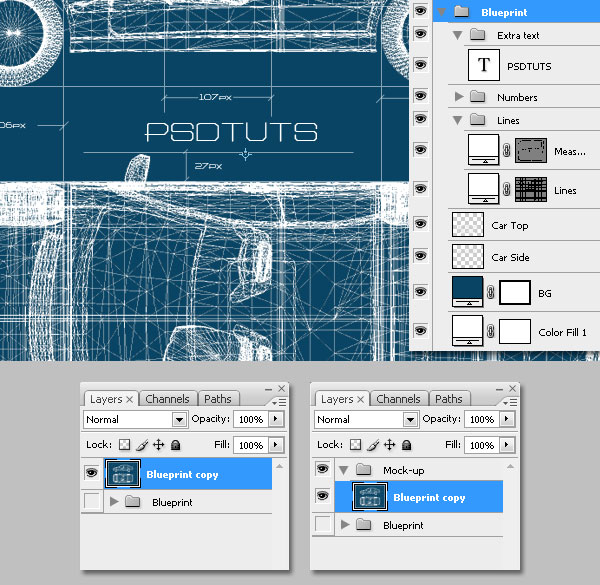Select the Car Top layer
The width and height of the screenshot is (600, 585).
click(509, 225)
